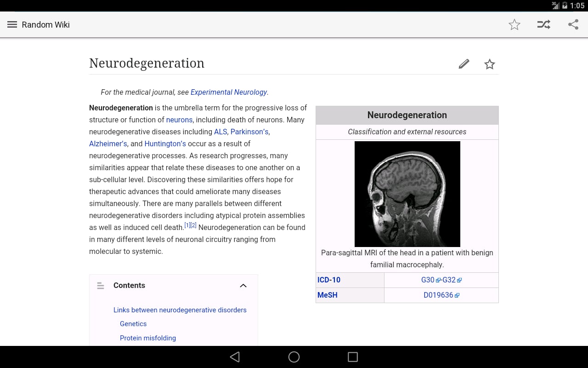Open G32 external code link
This screenshot has width=588, height=368.
(452, 280)
